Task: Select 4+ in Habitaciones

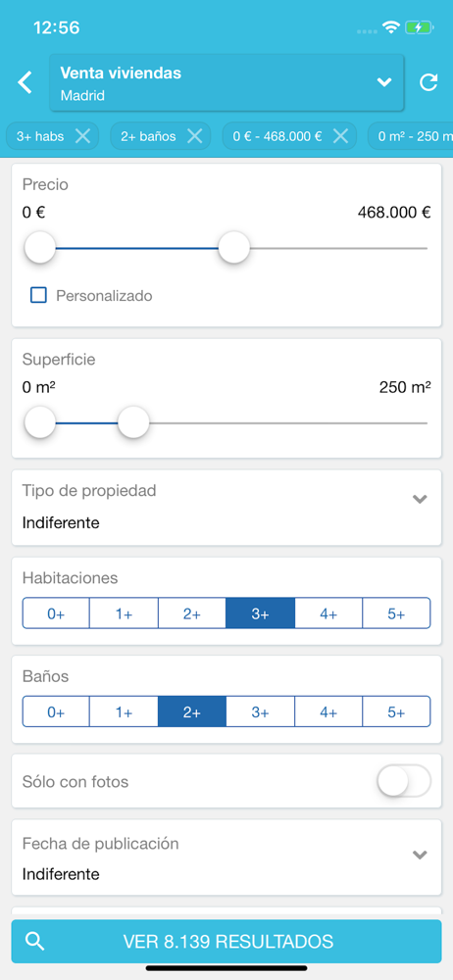Action: 328,613
